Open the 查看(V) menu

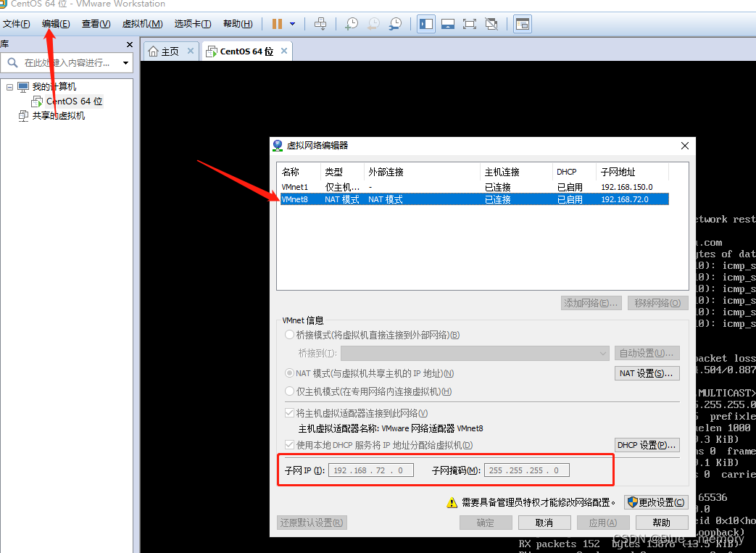(x=96, y=24)
